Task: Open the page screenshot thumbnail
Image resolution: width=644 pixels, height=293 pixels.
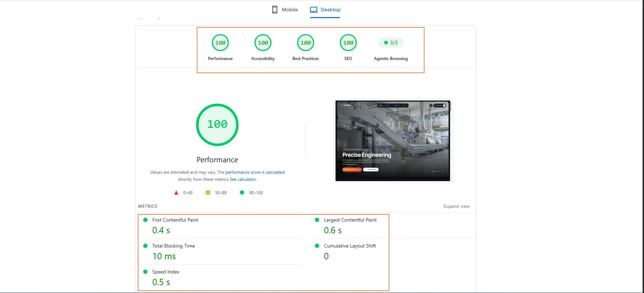Action: point(393,141)
